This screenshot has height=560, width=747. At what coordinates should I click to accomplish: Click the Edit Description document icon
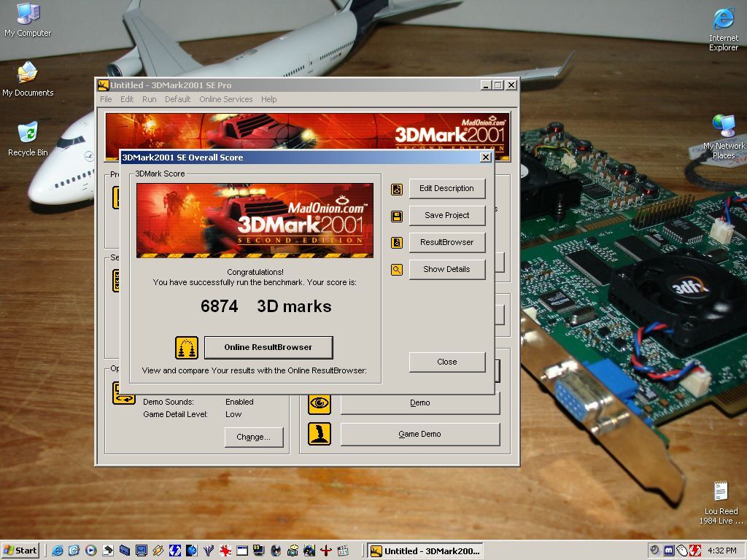[397, 189]
